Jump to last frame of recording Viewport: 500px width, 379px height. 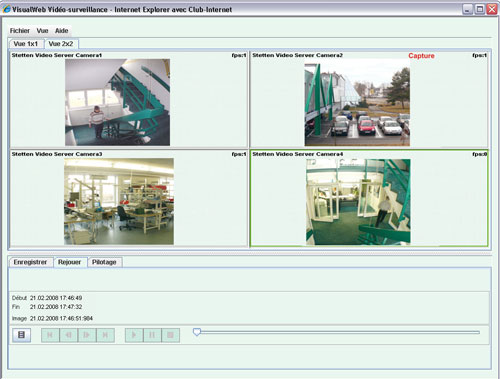click(105, 335)
